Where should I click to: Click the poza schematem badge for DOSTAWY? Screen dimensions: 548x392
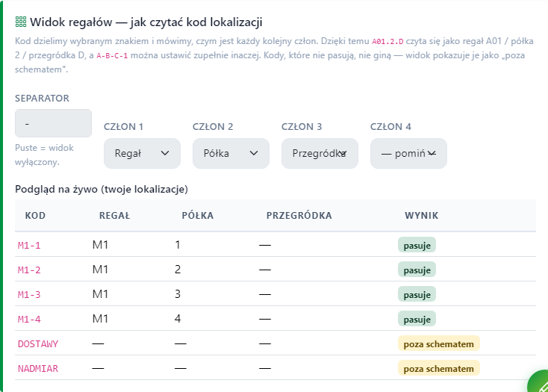pyautogui.click(x=438, y=343)
